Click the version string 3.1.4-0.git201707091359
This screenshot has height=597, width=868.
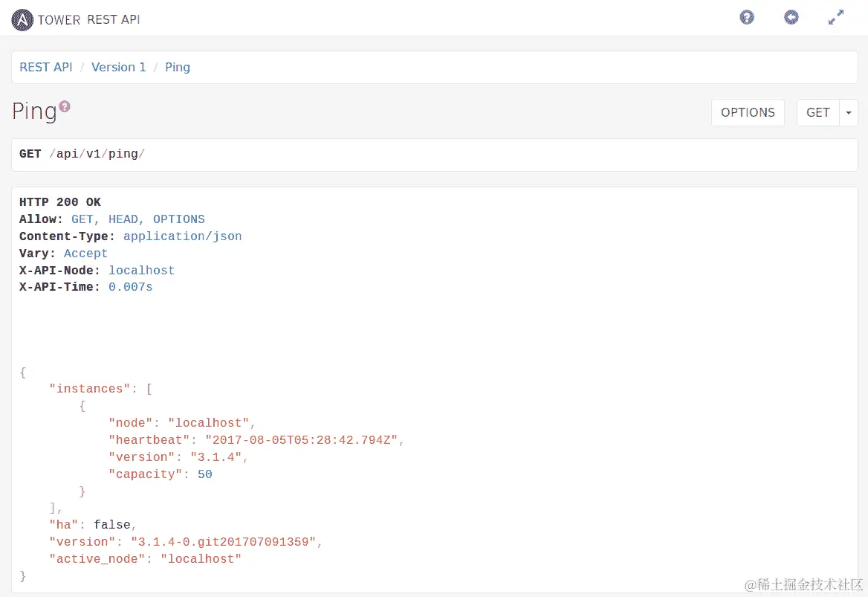tap(224, 542)
